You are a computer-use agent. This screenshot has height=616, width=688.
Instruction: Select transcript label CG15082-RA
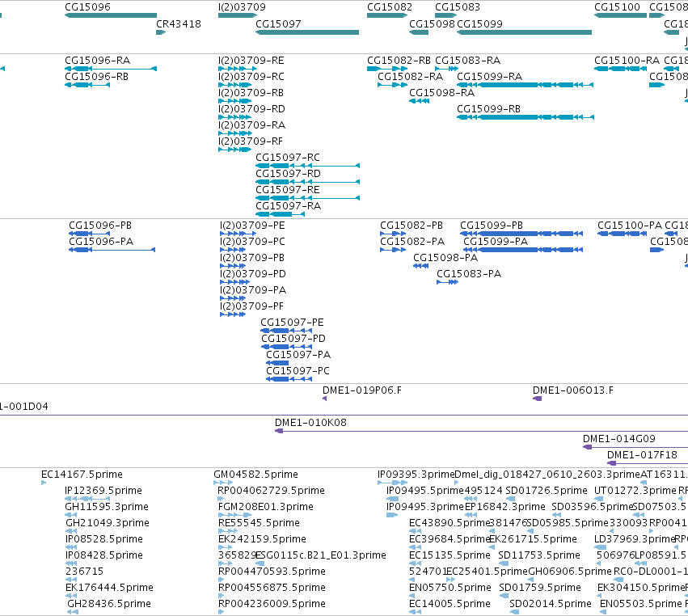click(410, 77)
